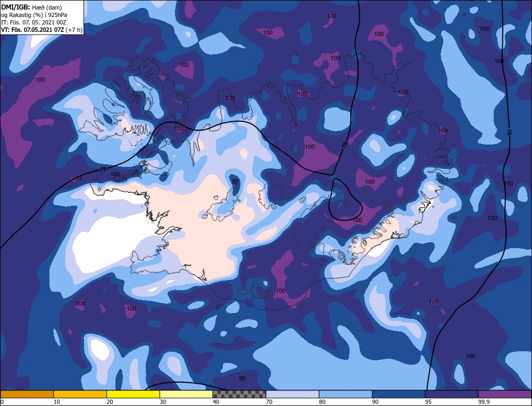
Task: Click the "0" tick label on the scale
Action: pos(2,402)
